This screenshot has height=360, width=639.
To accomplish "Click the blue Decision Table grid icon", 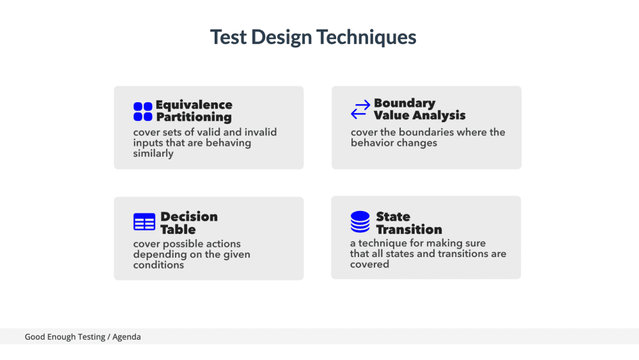I will point(144,222).
